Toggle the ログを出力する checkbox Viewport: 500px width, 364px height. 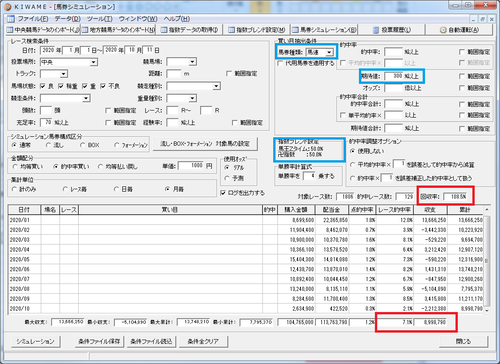coord(223,193)
